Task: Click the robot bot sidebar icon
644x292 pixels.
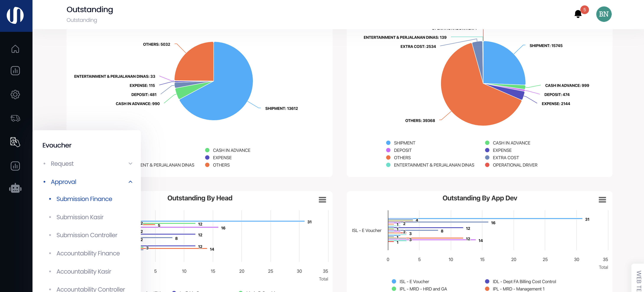Action: coord(15,188)
